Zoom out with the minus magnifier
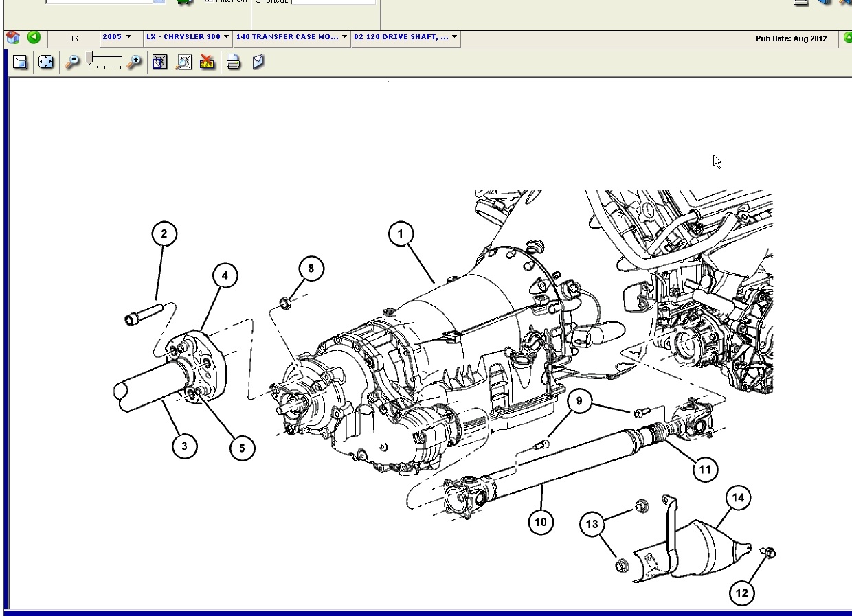This screenshot has height=616, width=852. pos(72,62)
